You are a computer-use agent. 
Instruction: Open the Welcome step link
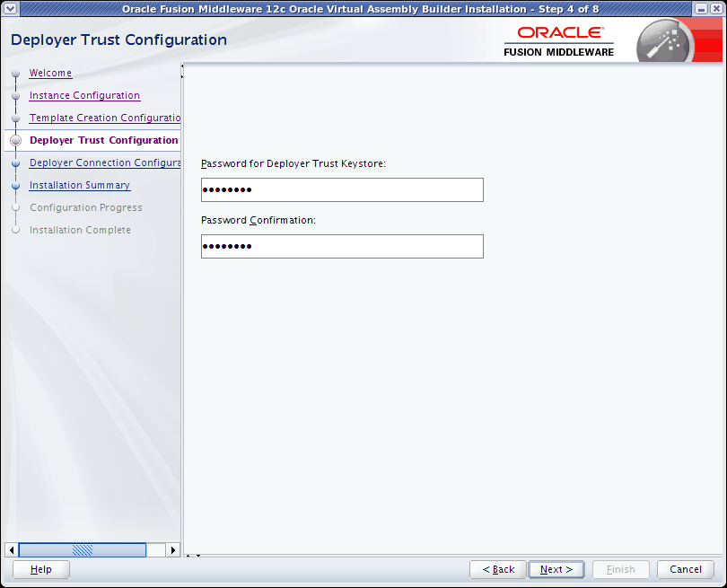point(50,73)
